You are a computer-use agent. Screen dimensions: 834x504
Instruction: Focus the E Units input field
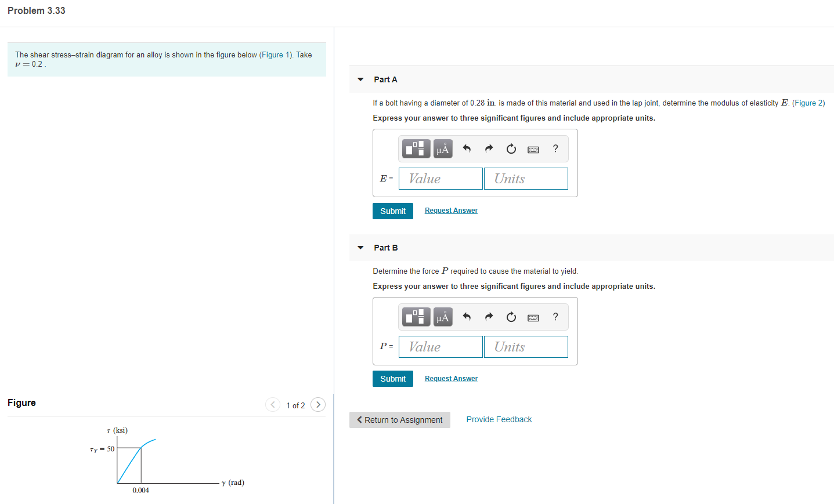(x=526, y=179)
